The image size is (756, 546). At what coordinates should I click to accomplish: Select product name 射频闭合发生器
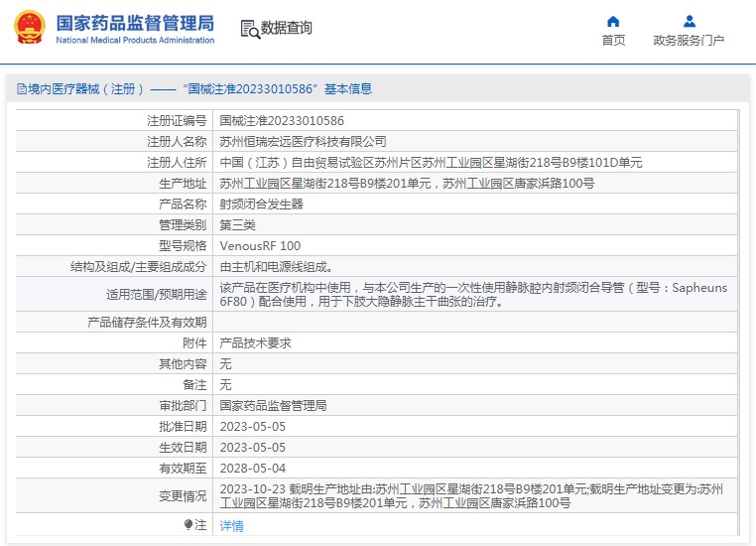(261, 205)
